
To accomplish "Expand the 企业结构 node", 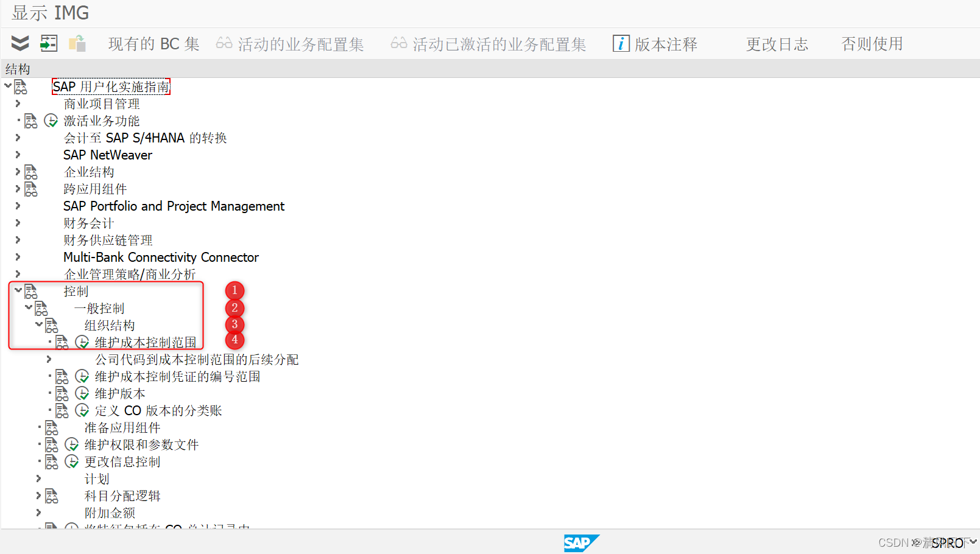I will click(x=18, y=172).
